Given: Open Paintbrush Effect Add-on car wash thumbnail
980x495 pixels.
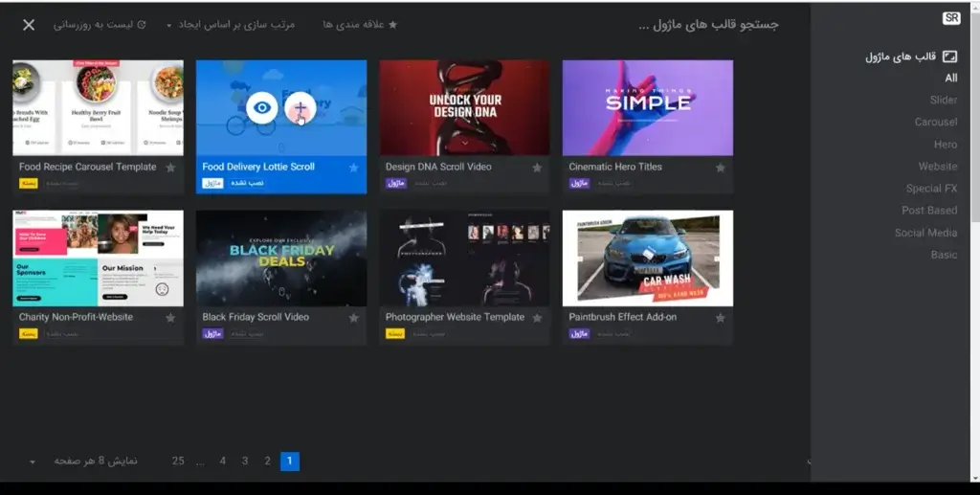Looking at the screenshot, I should 648,259.
